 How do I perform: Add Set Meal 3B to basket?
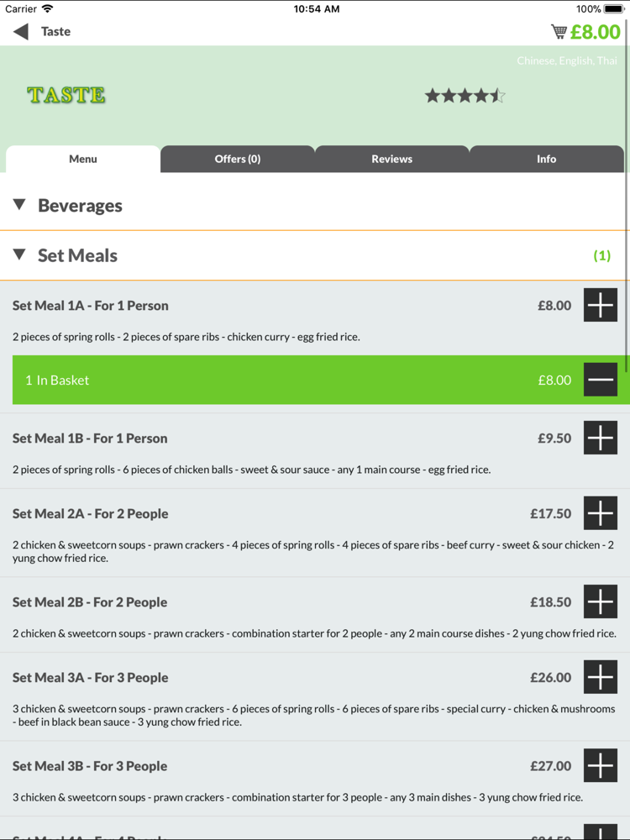[x=600, y=765]
